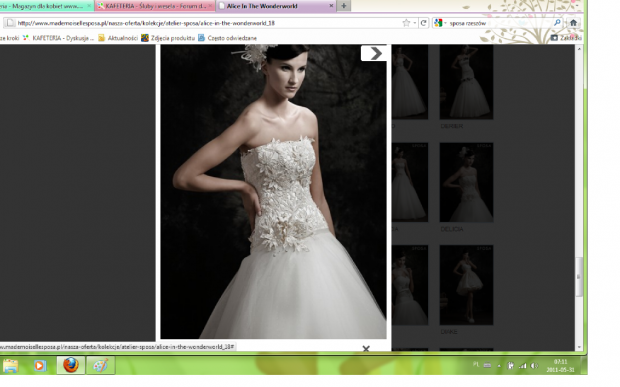Click the next image arrow in lightbox
This screenshot has width=620, height=387.
(374, 53)
